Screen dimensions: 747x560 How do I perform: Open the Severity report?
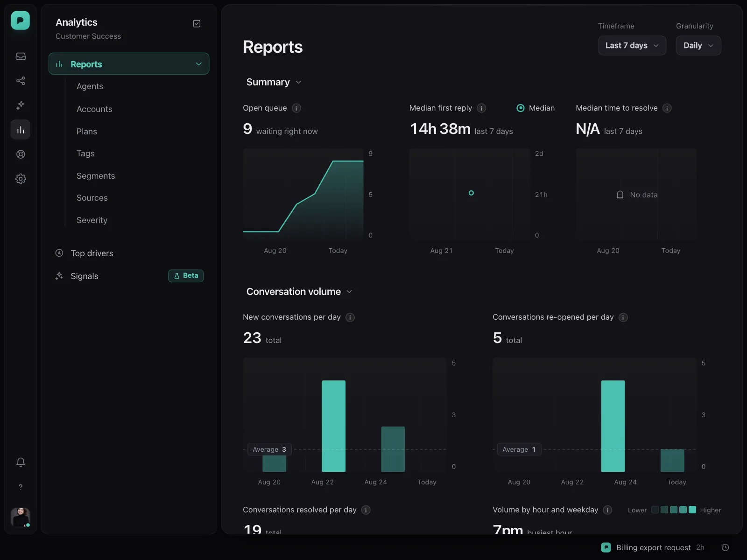pyautogui.click(x=92, y=220)
